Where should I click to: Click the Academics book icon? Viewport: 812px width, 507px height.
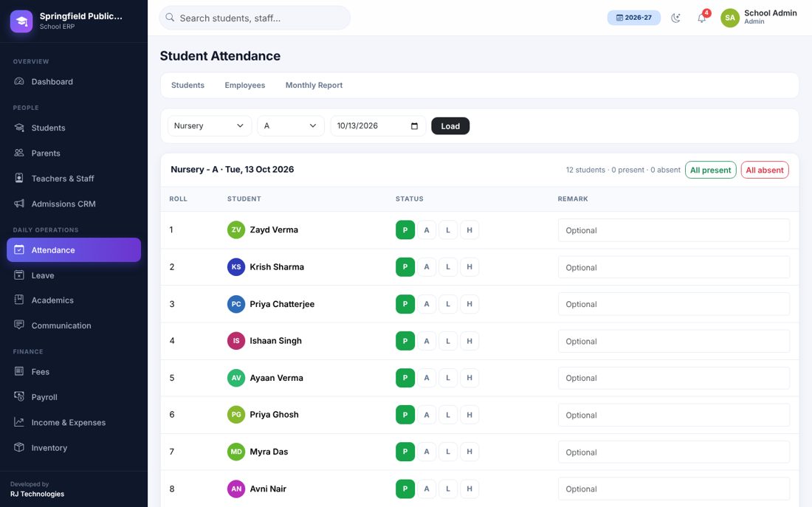click(19, 300)
